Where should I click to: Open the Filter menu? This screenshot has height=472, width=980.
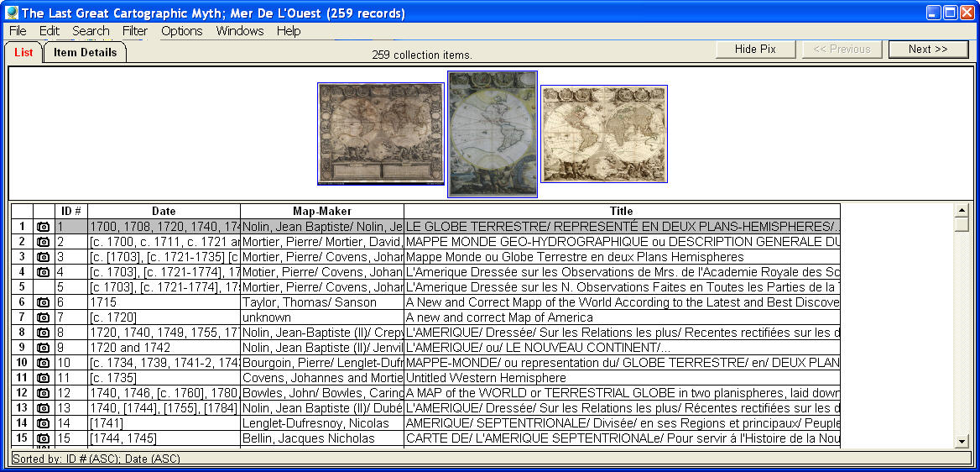(134, 31)
